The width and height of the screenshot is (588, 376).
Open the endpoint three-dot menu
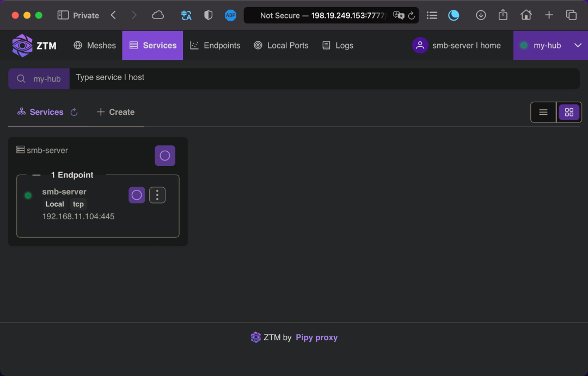157,195
